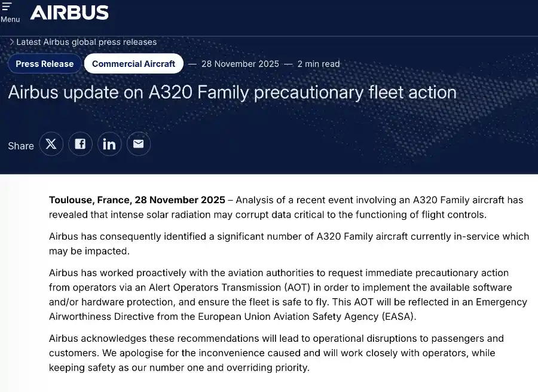The width and height of the screenshot is (538, 392).
Task: Click the 28 November 2025 publish date
Action: [240, 63]
